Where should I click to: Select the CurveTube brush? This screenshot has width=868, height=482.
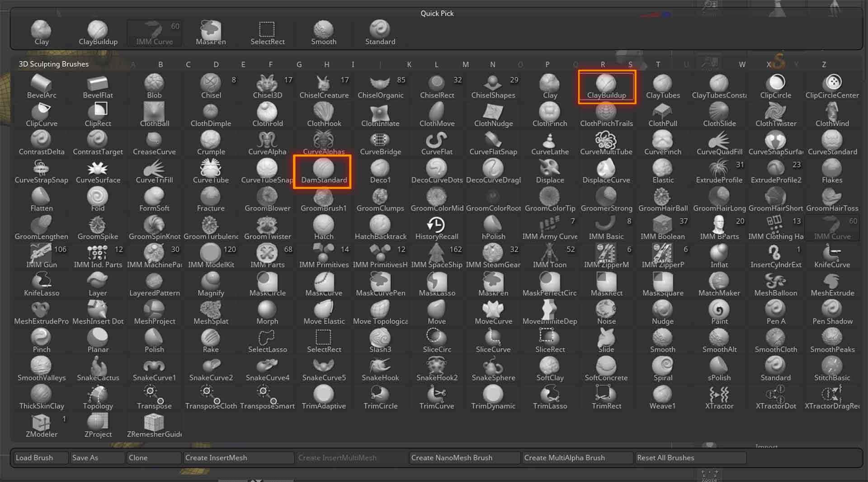211,172
